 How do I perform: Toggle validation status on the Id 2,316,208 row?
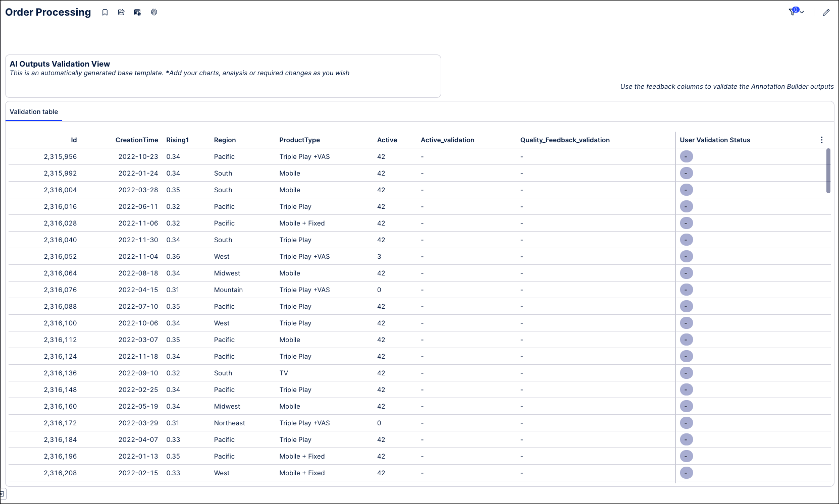click(686, 473)
